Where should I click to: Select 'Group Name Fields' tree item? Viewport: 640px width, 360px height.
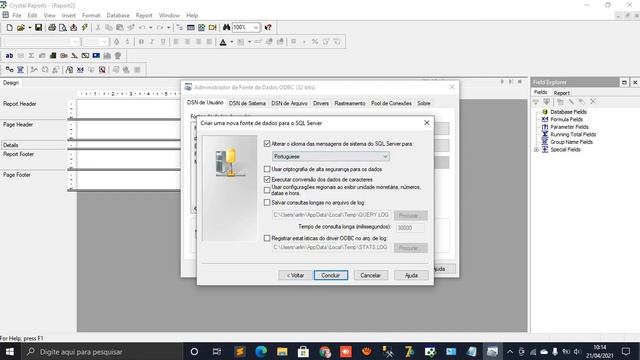[571, 142]
